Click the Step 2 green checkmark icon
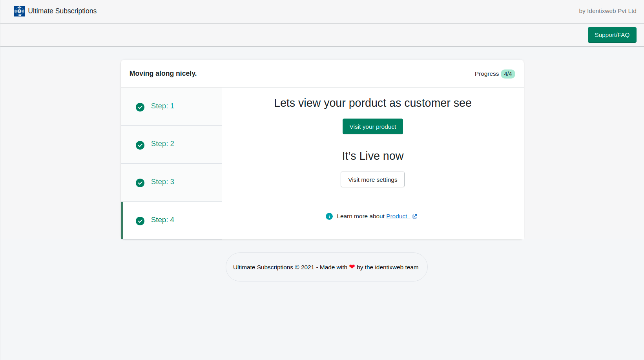 pyautogui.click(x=140, y=145)
